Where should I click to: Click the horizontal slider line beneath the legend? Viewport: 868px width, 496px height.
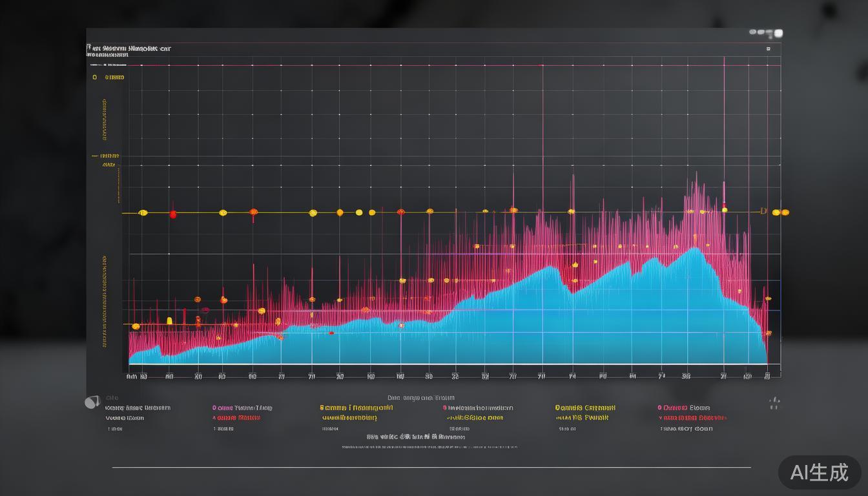431,467
